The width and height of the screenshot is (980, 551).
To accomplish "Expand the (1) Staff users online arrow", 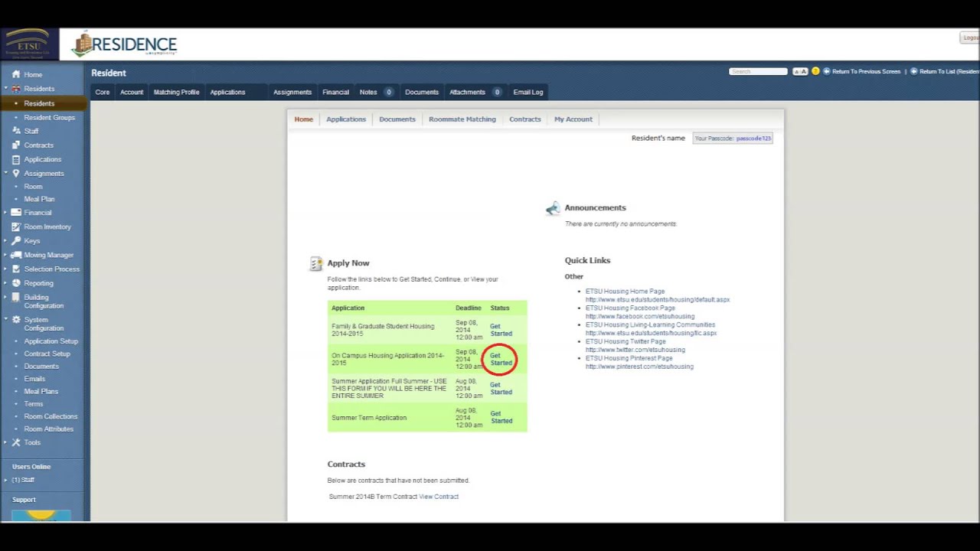I will tap(6, 480).
